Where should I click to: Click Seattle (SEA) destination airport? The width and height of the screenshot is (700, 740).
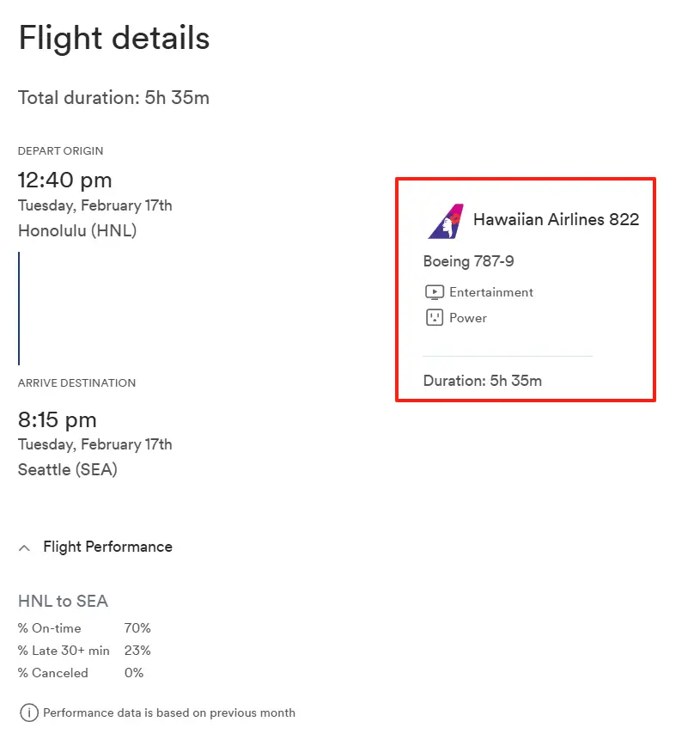point(68,469)
